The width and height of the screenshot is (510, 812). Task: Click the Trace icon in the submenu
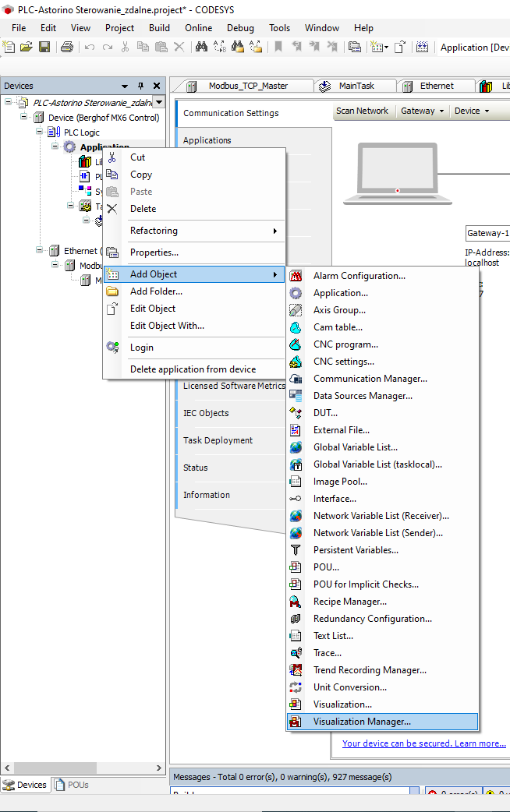coord(296,652)
